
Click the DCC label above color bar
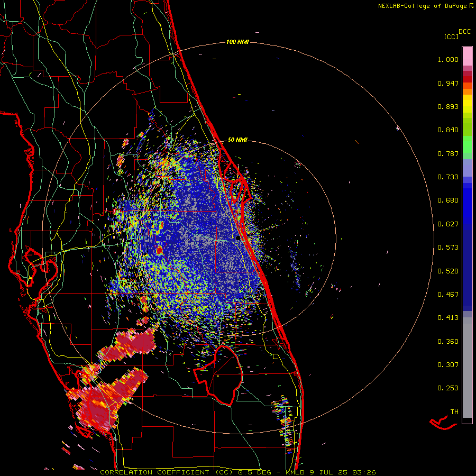464,32
